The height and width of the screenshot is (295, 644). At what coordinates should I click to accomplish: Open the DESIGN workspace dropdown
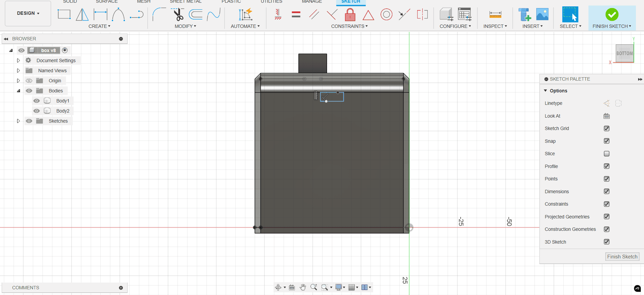[28, 13]
